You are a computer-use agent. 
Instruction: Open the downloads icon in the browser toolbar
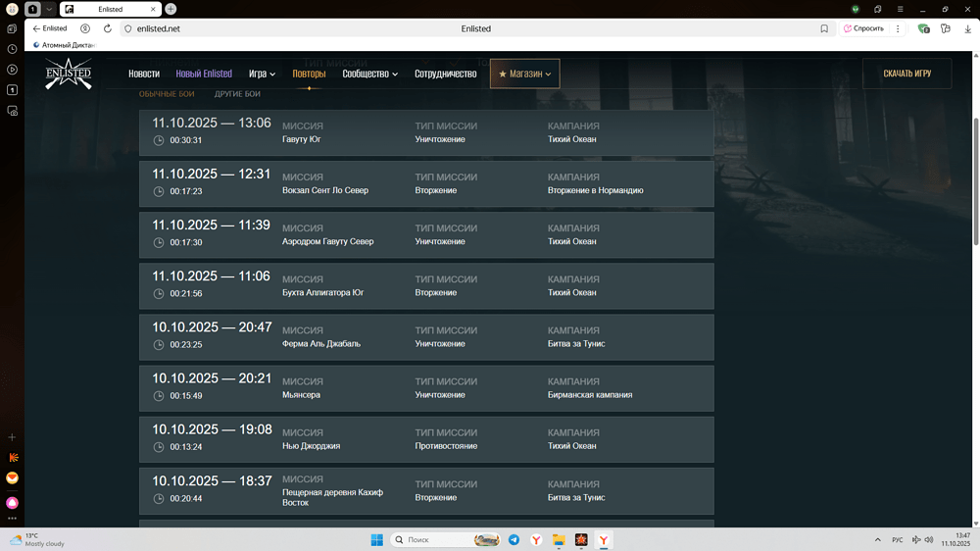coord(968,28)
